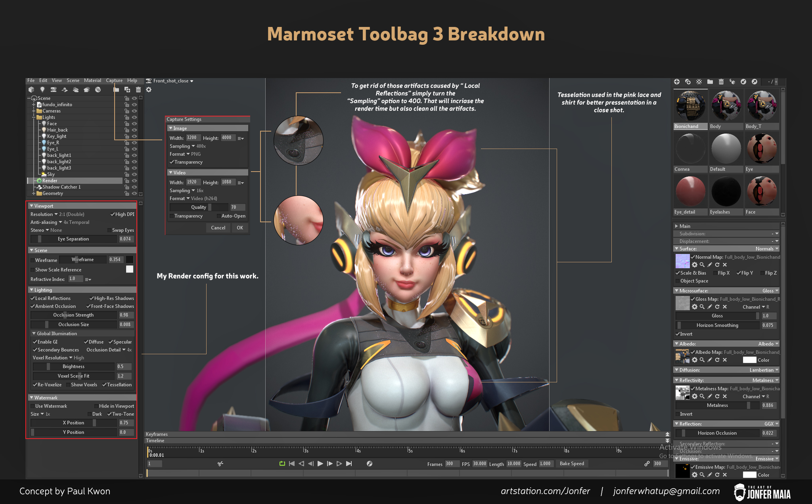Jump to the last frame of the timeline

coord(349,464)
